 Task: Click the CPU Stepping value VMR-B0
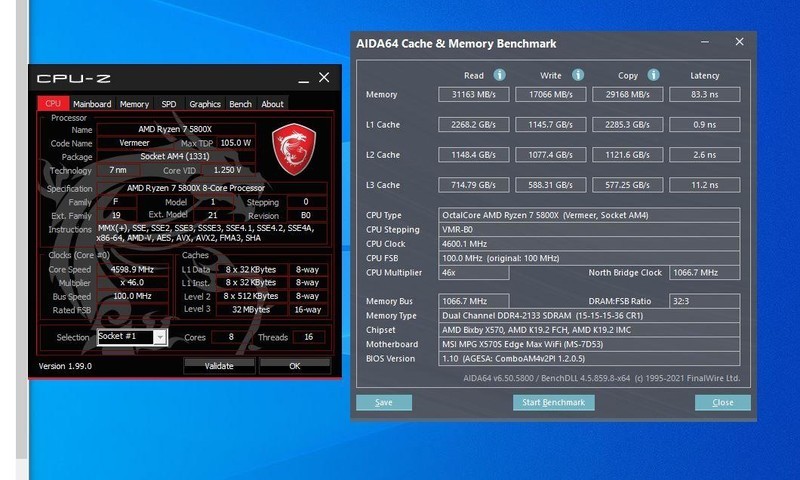click(x=589, y=230)
